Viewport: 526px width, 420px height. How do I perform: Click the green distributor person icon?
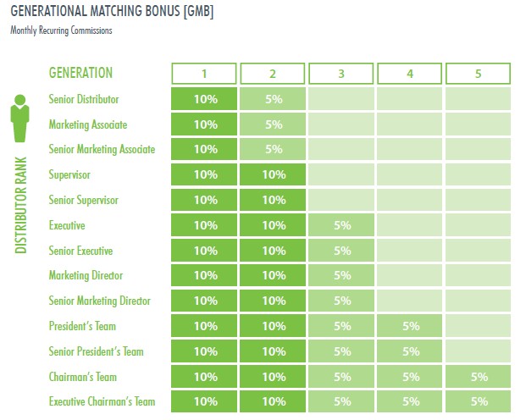[x=19, y=119]
